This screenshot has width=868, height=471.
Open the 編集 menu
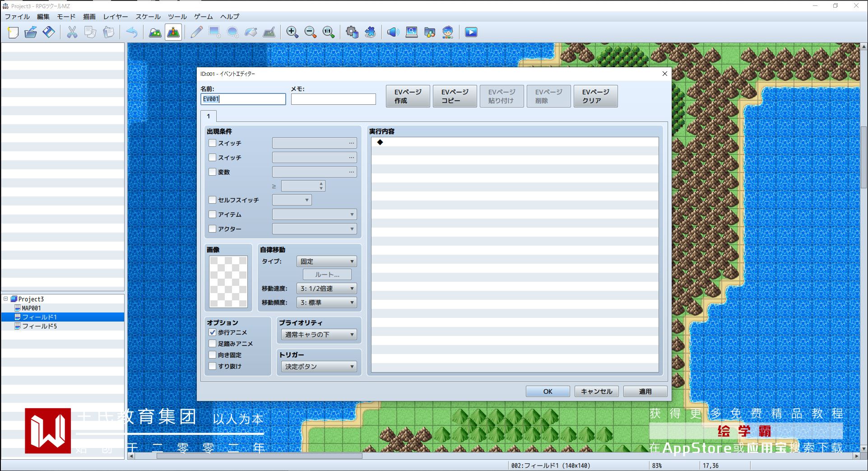click(43, 17)
